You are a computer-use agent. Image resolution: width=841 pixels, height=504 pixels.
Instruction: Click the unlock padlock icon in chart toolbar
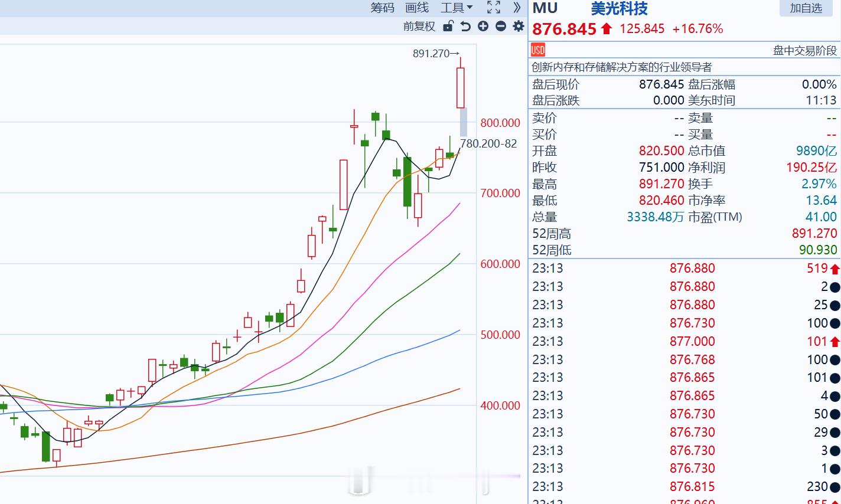tap(448, 26)
